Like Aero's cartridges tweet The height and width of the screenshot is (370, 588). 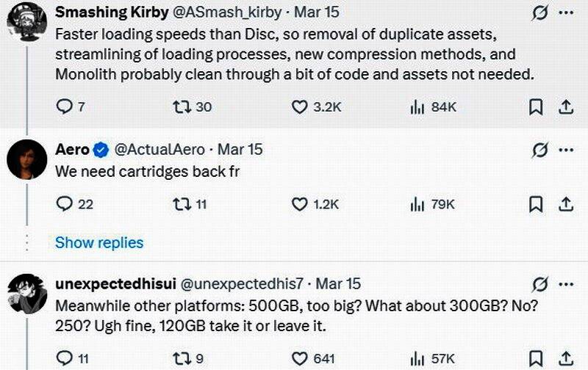pos(300,204)
